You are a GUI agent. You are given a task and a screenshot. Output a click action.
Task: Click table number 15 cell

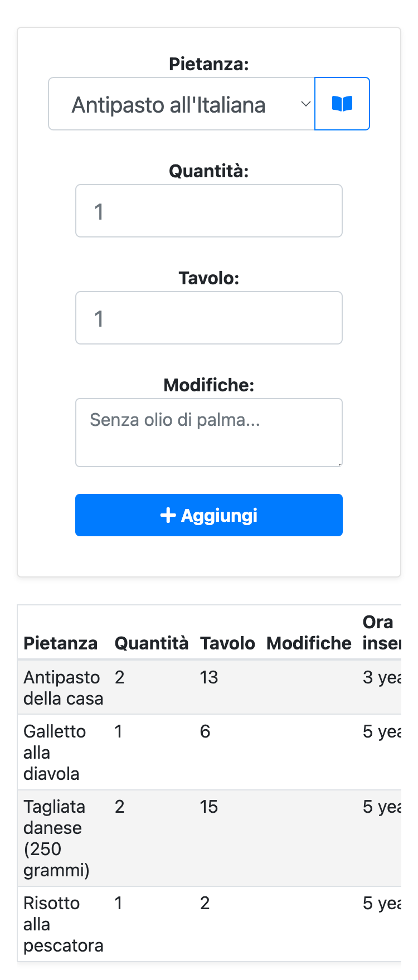(209, 807)
